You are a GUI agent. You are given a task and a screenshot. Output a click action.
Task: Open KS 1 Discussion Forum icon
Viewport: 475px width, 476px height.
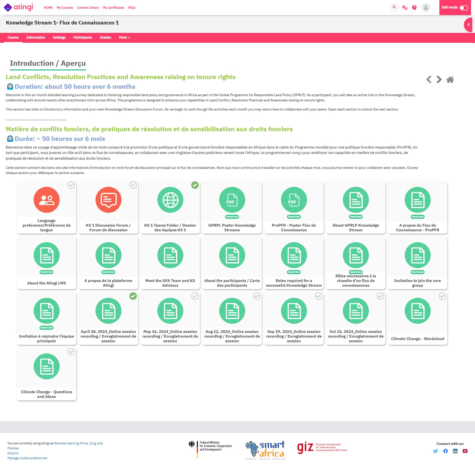click(108, 200)
